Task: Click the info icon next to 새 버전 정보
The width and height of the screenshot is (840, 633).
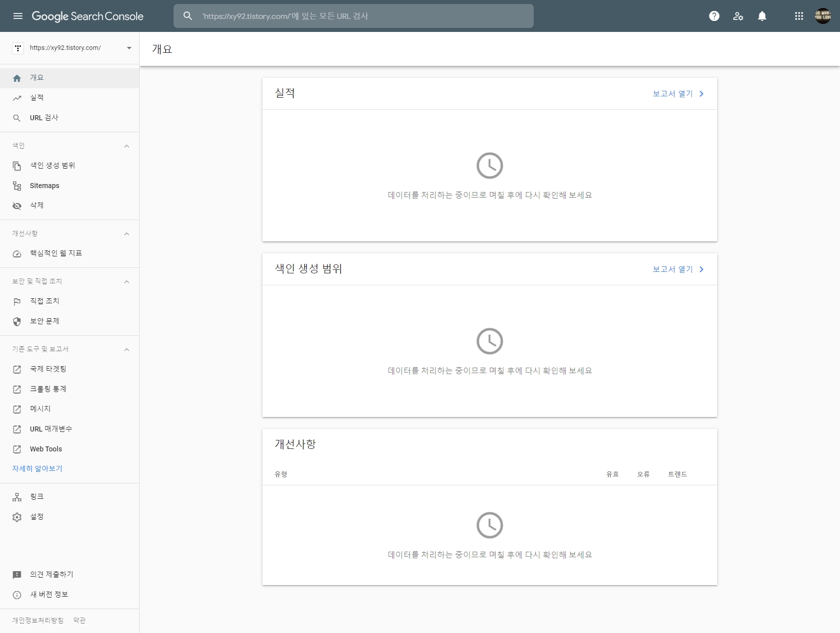Action: tap(17, 595)
